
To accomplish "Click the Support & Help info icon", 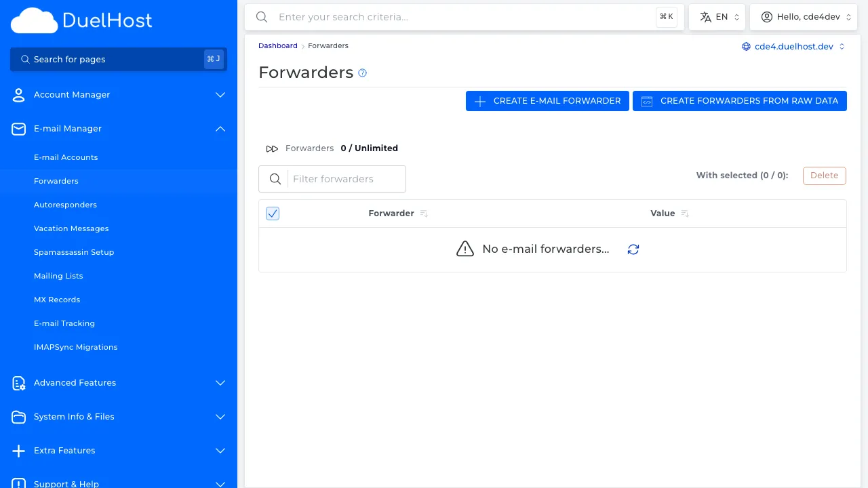I will click(x=18, y=483).
